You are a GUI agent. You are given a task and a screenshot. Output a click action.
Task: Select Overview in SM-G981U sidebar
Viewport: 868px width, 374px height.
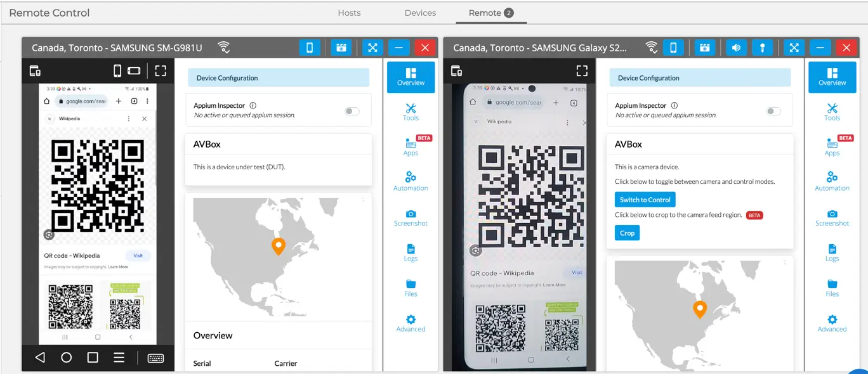point(411,77)
